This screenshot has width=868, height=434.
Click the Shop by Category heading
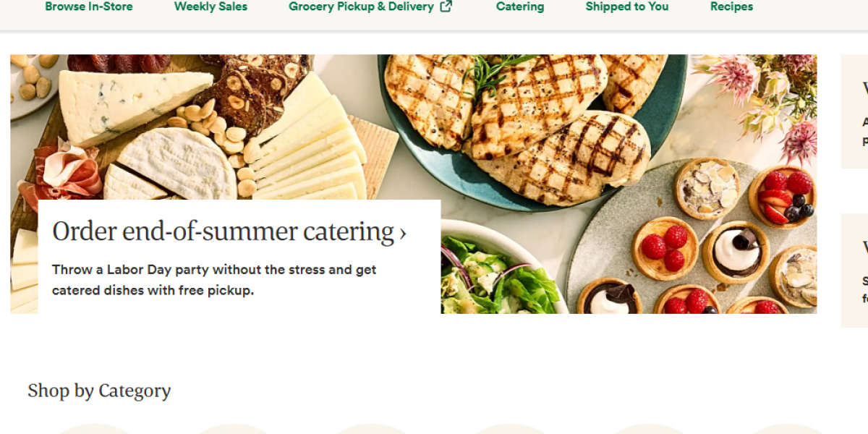(99, 391)
